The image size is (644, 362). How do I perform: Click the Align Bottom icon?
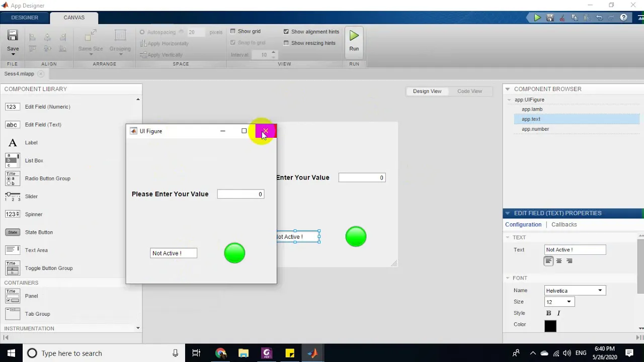62,49
